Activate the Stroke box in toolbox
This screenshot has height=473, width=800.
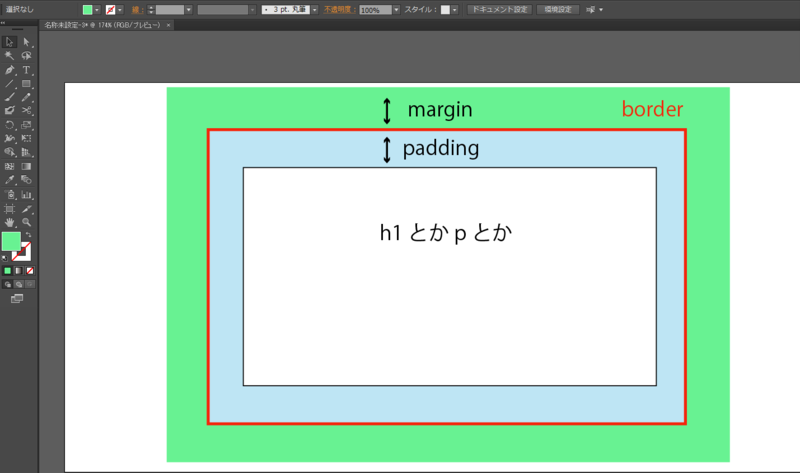point(24,253)
